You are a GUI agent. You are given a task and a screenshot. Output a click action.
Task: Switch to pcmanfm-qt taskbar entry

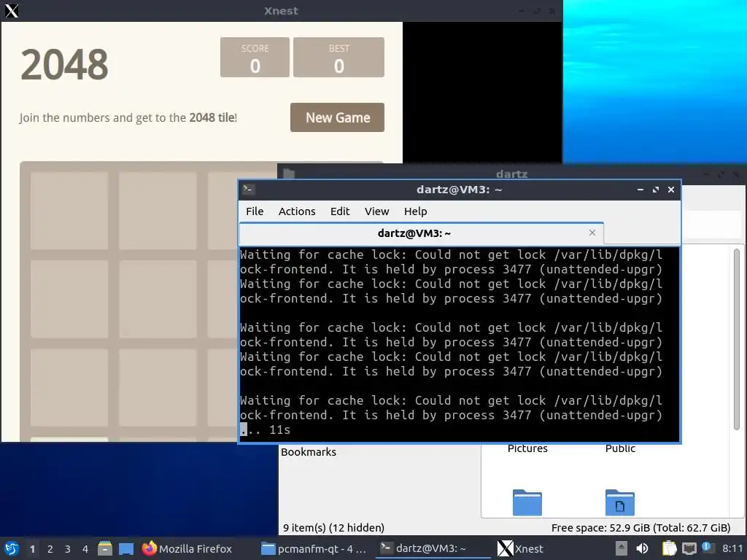tap(314, 549)
